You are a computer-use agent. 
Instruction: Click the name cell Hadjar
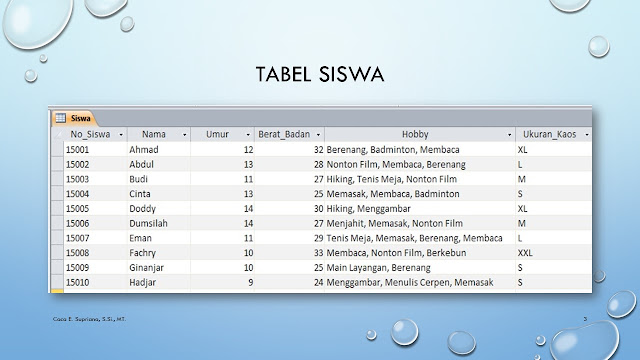point(159,282)
